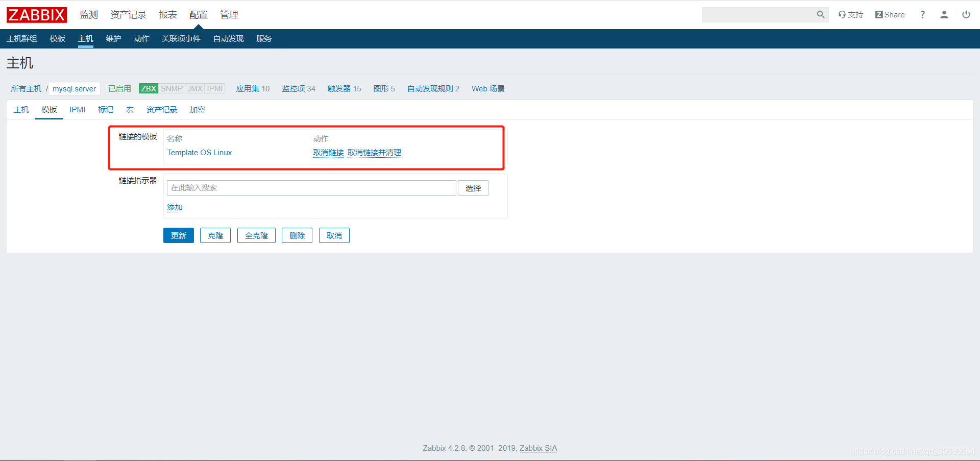Open the 监测 top menu
This screenshot has width=980, height=461.
click(x=89, y=15)
